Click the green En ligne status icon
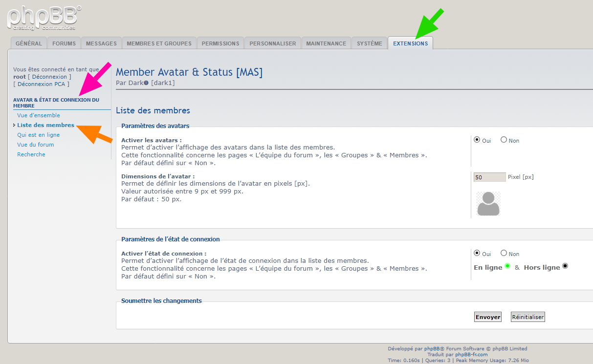This screenshot has width=593, height=364. 507,266
